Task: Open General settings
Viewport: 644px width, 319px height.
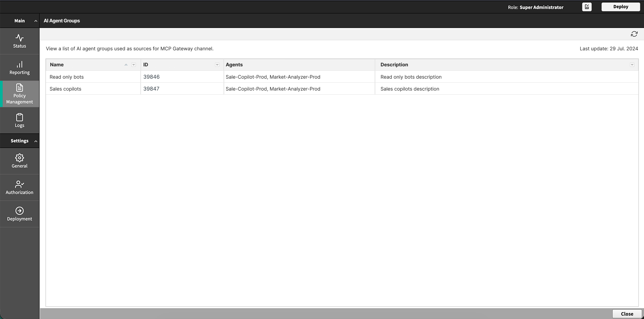Action: 19,161
